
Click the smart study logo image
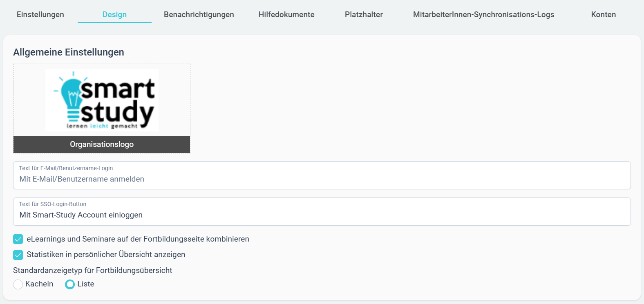[102, 100]
